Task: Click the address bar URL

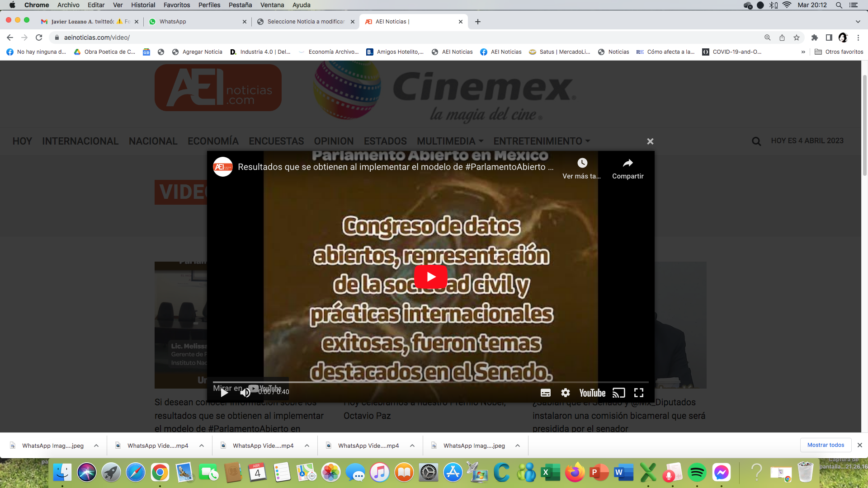Action: click(x=97, y=38)
